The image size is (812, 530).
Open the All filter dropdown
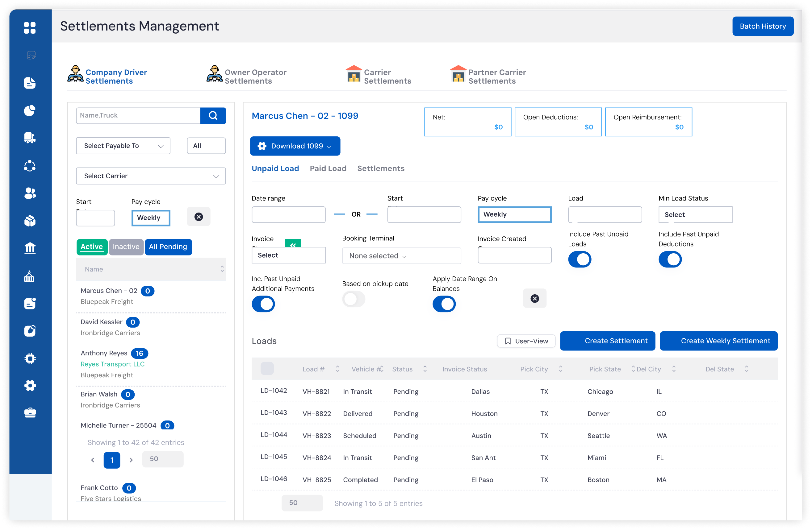(x=206, y=146)
